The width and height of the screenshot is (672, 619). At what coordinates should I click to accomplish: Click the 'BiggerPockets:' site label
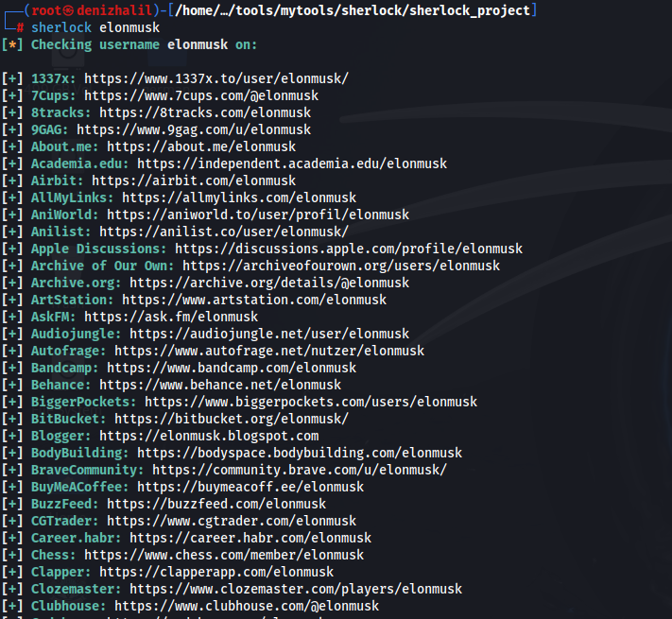[83, 402]
